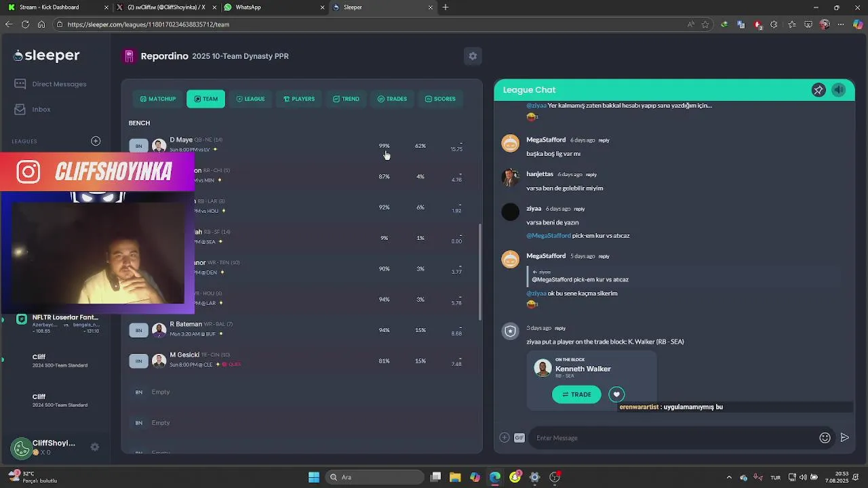Switch to the X CliffShoyinka browser tab
Screen dimensions: 868x488
coord(166,7)
